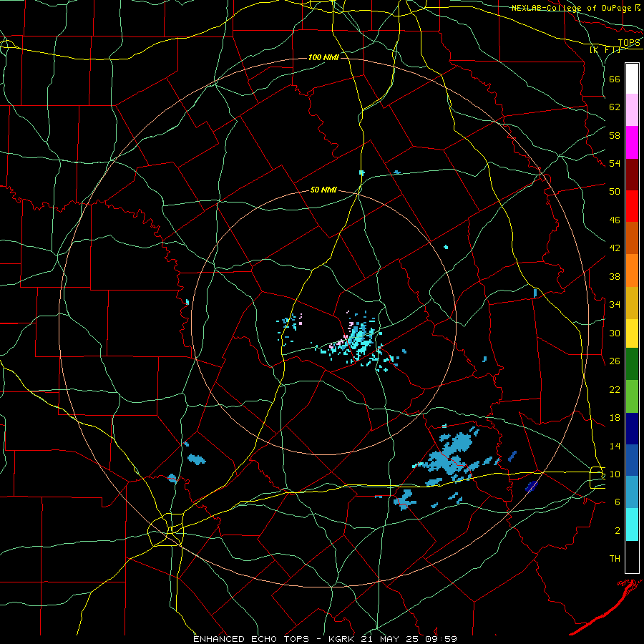The width and height of the screenshot is (644, 644).
Task: Click the legend value '66'
Action: [615, 79]
